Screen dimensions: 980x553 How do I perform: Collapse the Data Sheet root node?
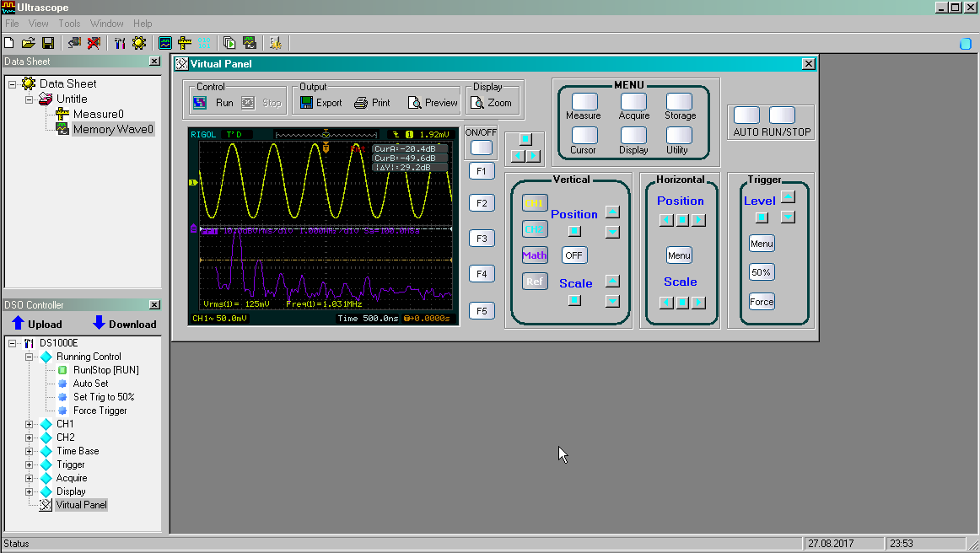pos(12,83)
